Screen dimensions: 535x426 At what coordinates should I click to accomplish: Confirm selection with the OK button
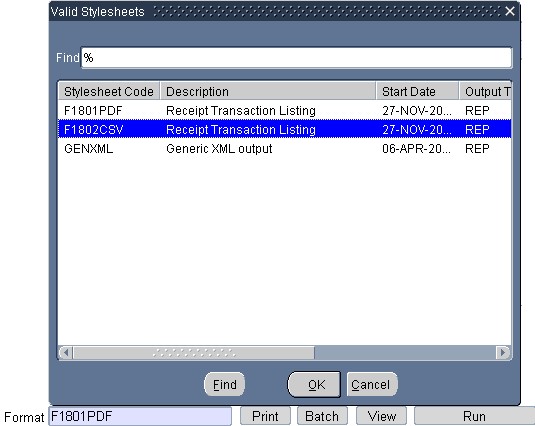coord(315,384)
